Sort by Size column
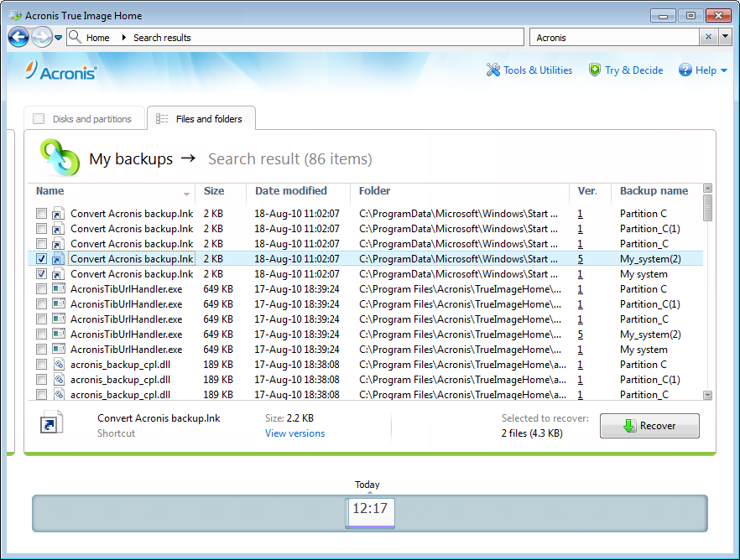The height and width of the screenshot is (560, 740). (x=214, y=191)
